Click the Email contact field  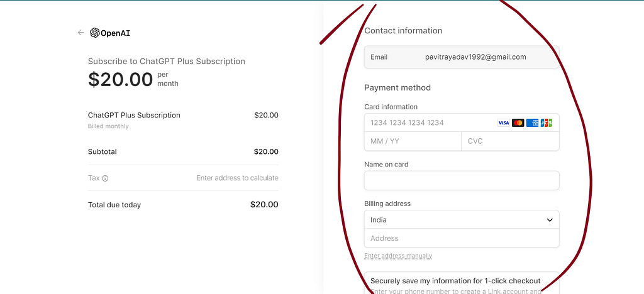[x=462, y=57]
